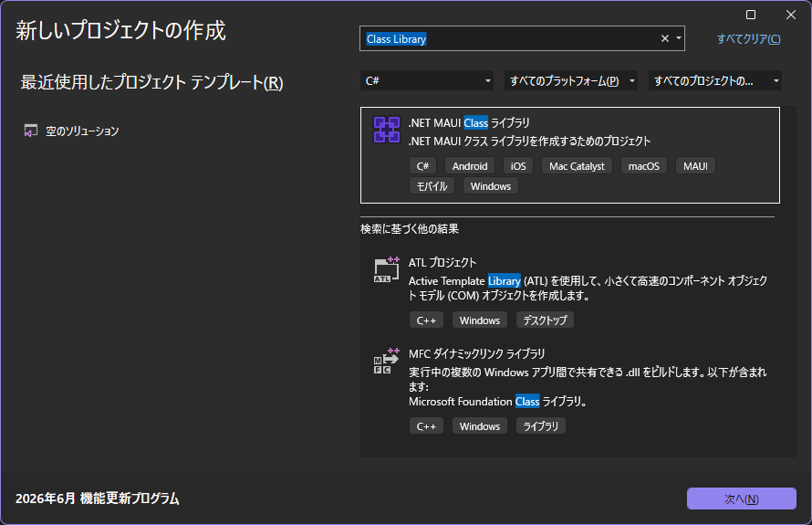812x525 pixels.
Task: Click the Microsoft Foundation Class ライブラリ text
Action: coord(497,402)
